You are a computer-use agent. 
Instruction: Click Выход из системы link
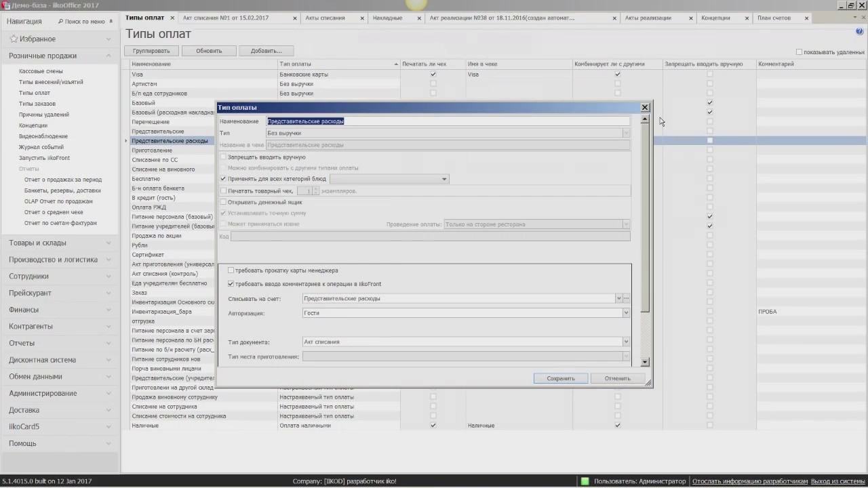click(x=838, y=481)
